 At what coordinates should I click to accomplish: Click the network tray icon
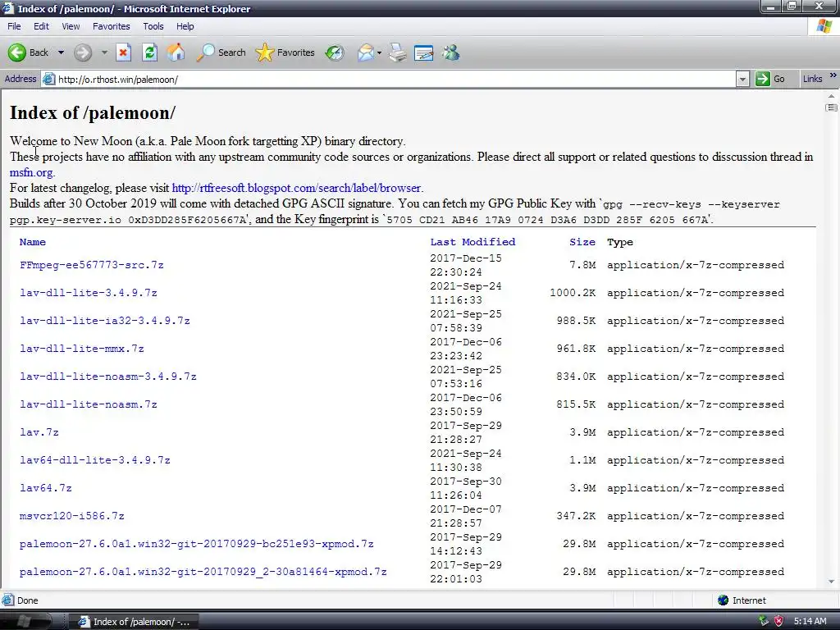[x=764, y=621]
